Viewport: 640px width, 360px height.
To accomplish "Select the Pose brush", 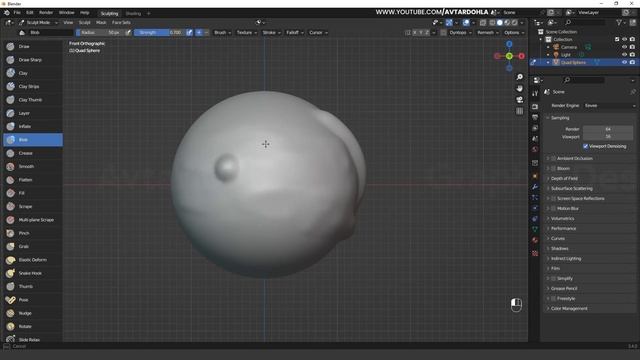I will 33,300.
